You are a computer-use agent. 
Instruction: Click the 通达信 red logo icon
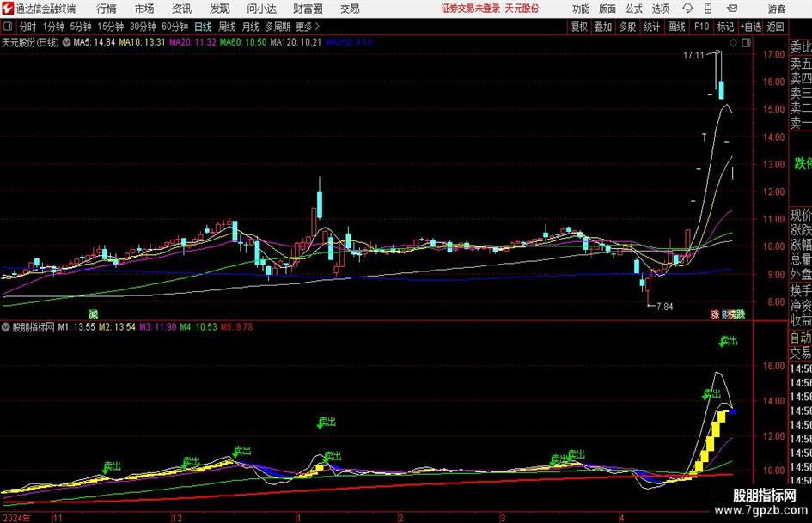[x=8, y=9]
